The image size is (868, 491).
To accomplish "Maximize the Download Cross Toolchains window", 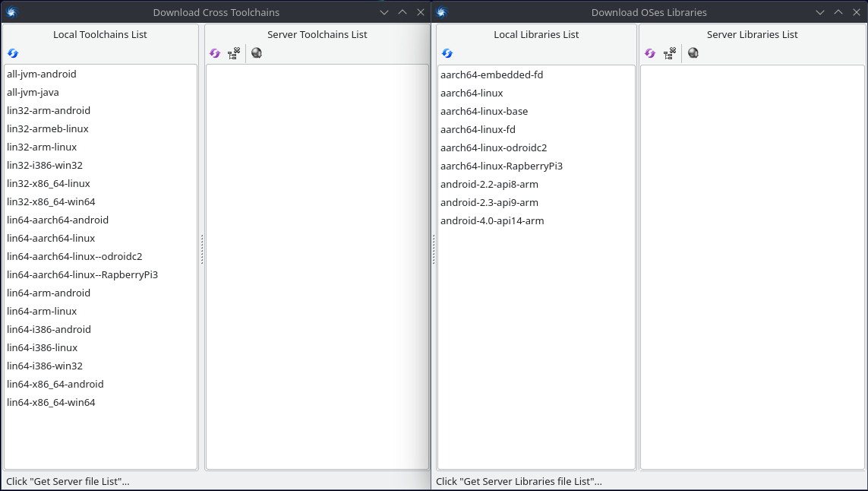I will 402,12.
